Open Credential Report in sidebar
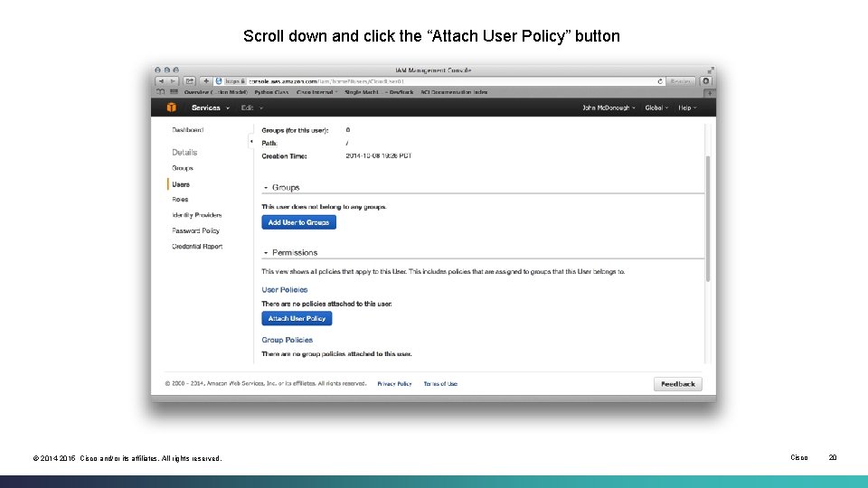Viewport: 868px width, 488px height. [197, 247]
